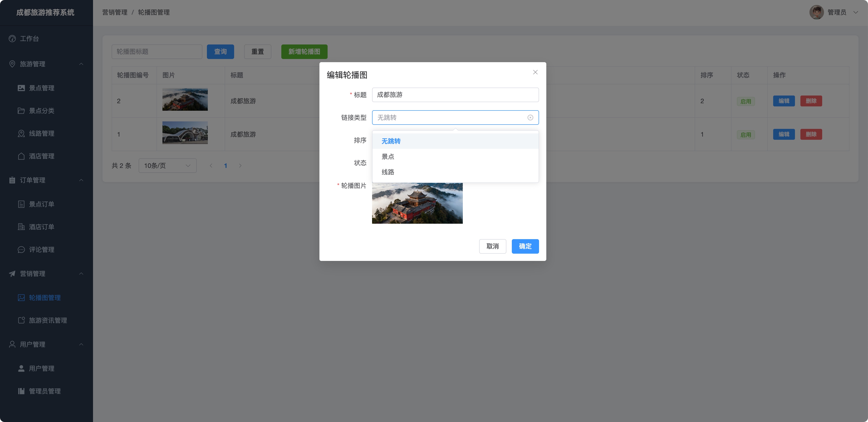Open 线路管理 menu item
Viewport: 868px width, 422px height.
(x=47, y=133)
